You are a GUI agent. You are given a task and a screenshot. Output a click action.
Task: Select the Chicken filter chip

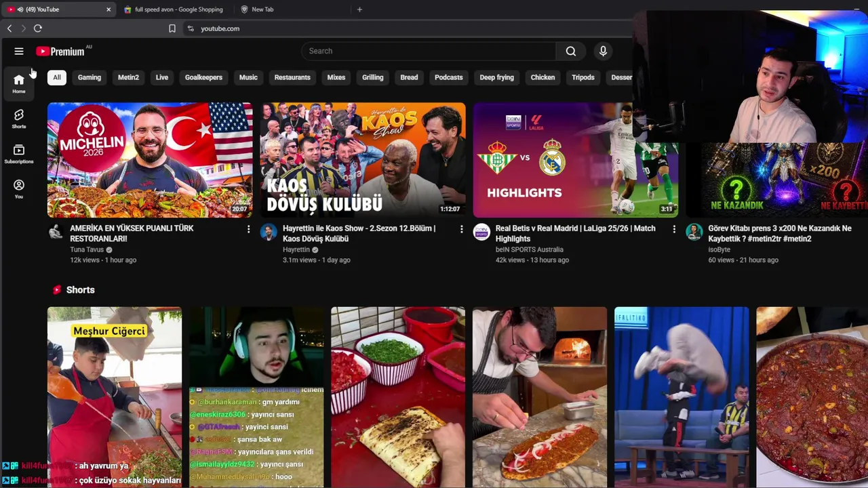(x=542, y=77)
